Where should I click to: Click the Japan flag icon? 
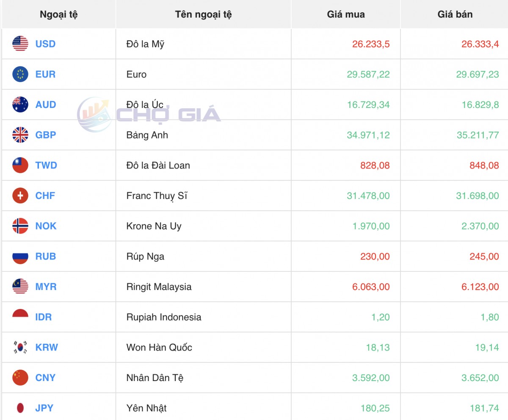[20, 408]
